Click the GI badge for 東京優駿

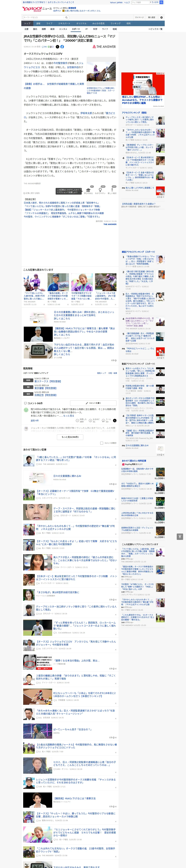(28, 387)
